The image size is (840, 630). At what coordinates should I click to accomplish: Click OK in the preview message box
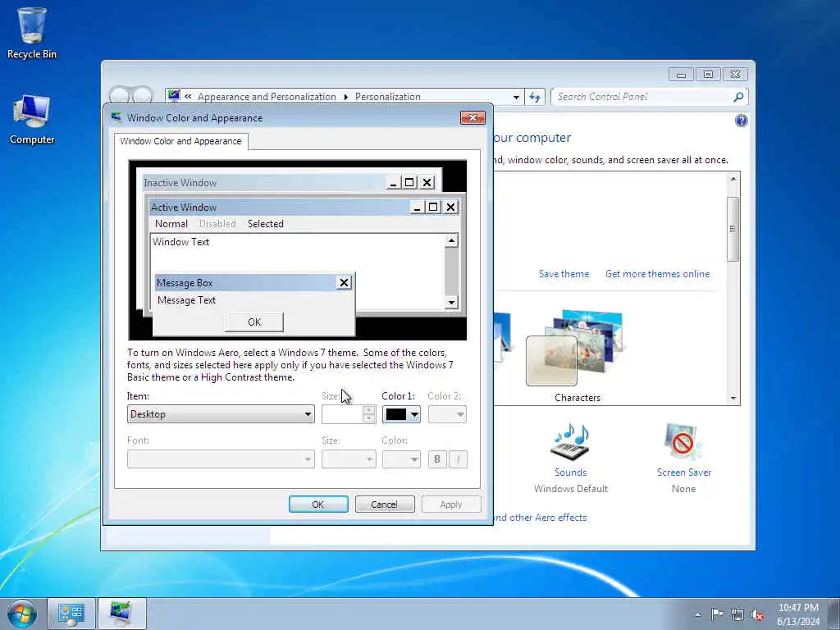click(254, 322)
